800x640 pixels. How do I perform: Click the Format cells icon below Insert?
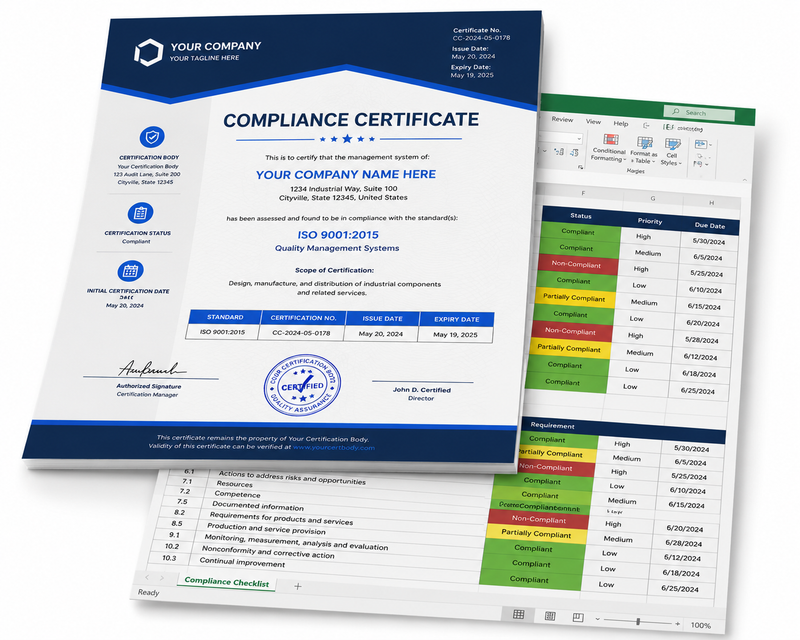pos(697,164)
